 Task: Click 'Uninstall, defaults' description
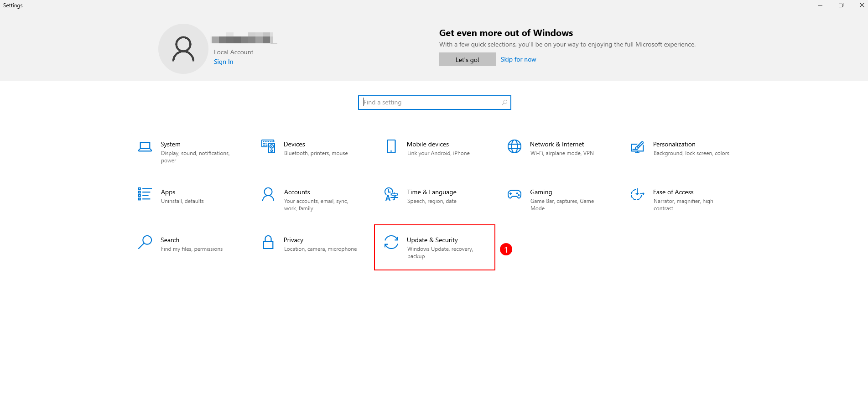182,201
